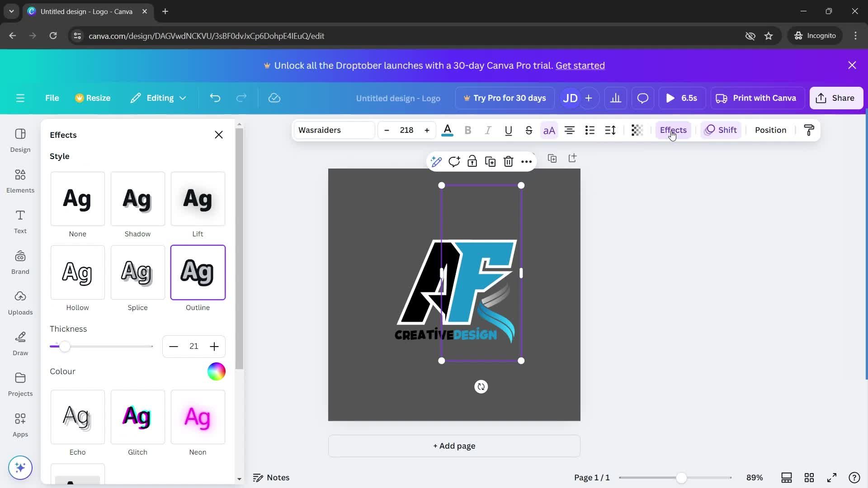Viewport: 868px width, 488px height.
Task: Open the text alignment options icon
Action: tap(569, 130)
